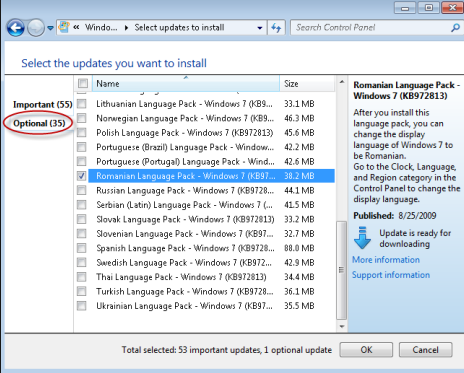The image size is (464, 373).
Task: Click Select updates to install breadcrumb
Action: 179,28
